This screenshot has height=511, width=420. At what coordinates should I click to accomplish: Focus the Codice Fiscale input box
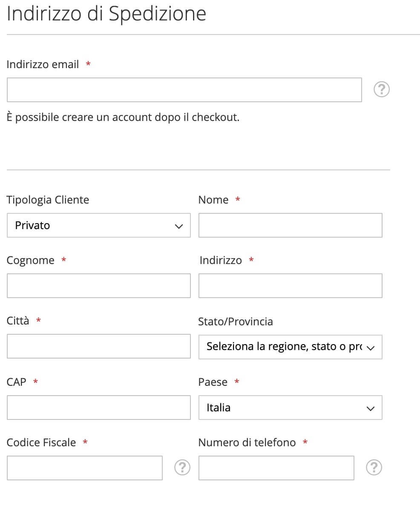(x=85, y=468)
